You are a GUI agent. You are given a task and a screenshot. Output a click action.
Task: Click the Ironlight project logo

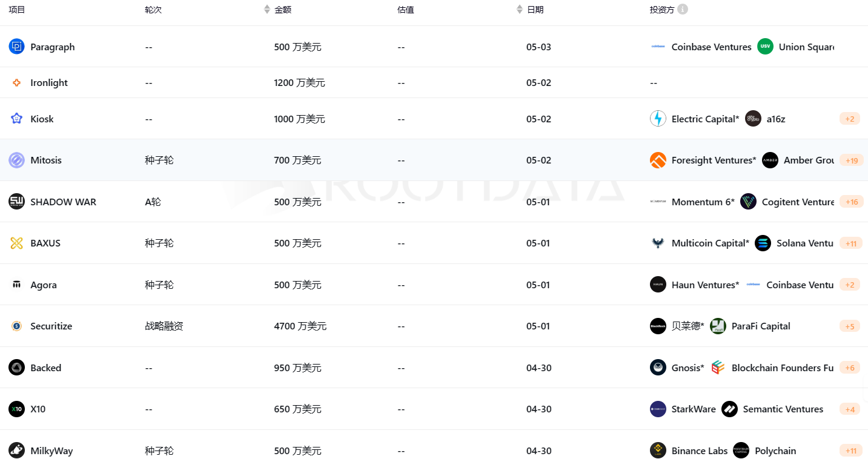(x=16, y=82)
